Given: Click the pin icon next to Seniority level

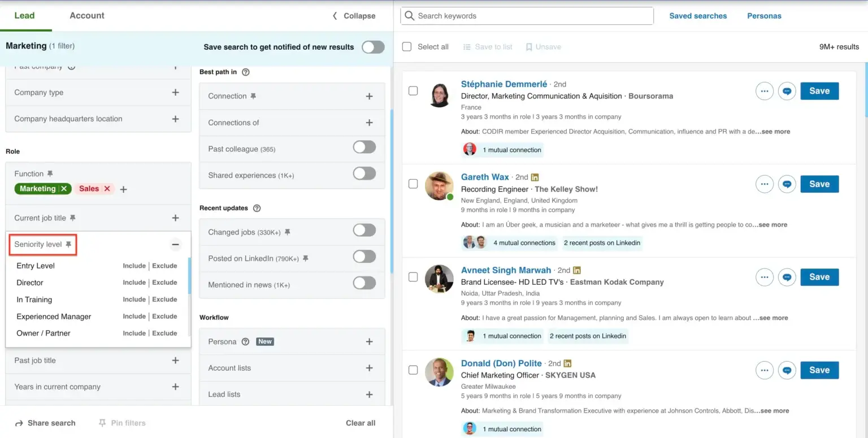Looking at the screenshot, I should 68,245.
